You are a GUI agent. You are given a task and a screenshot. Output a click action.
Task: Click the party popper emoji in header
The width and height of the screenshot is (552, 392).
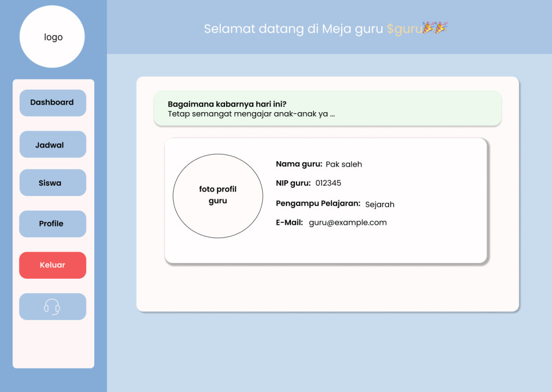pyautogui.click(x=435, y=28)
